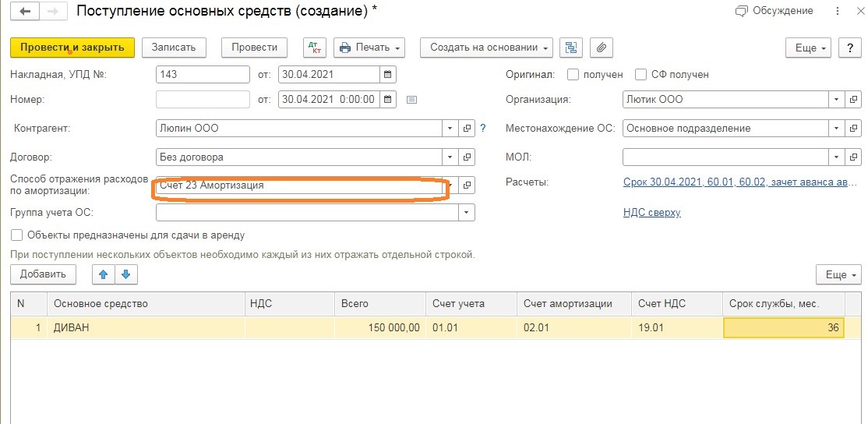Open help with the question mark button
Viewport: 868px width, 424px height.
coord(850,48)
